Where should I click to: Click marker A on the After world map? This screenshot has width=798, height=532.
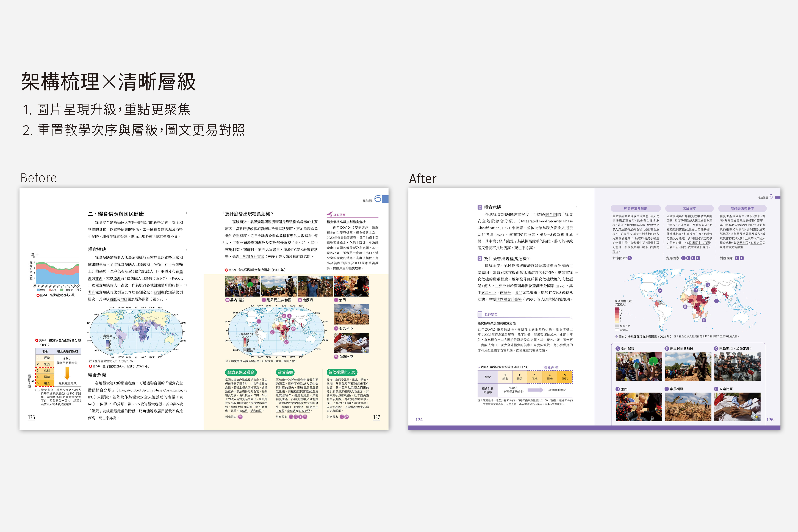[x=660, y=290]
